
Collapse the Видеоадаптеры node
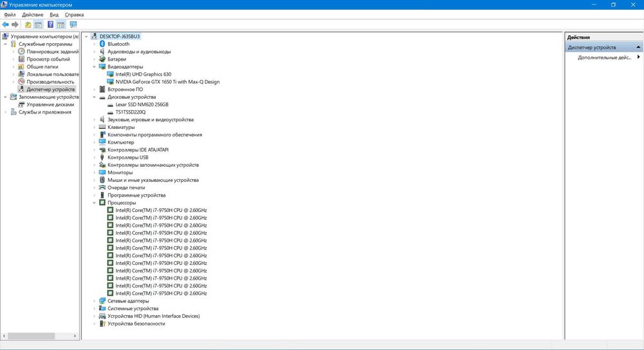(94, 66)
